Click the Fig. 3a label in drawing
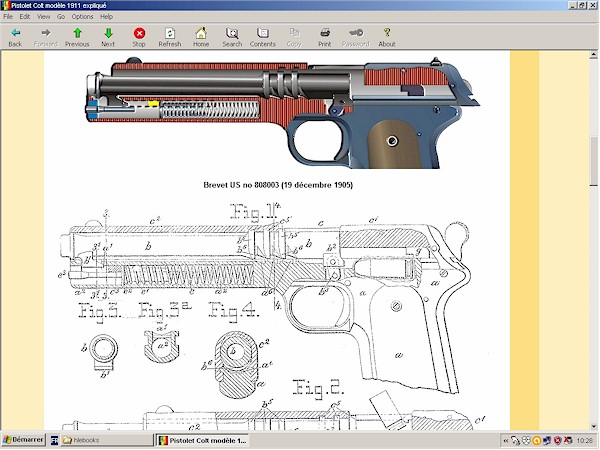 pos(165,311)
